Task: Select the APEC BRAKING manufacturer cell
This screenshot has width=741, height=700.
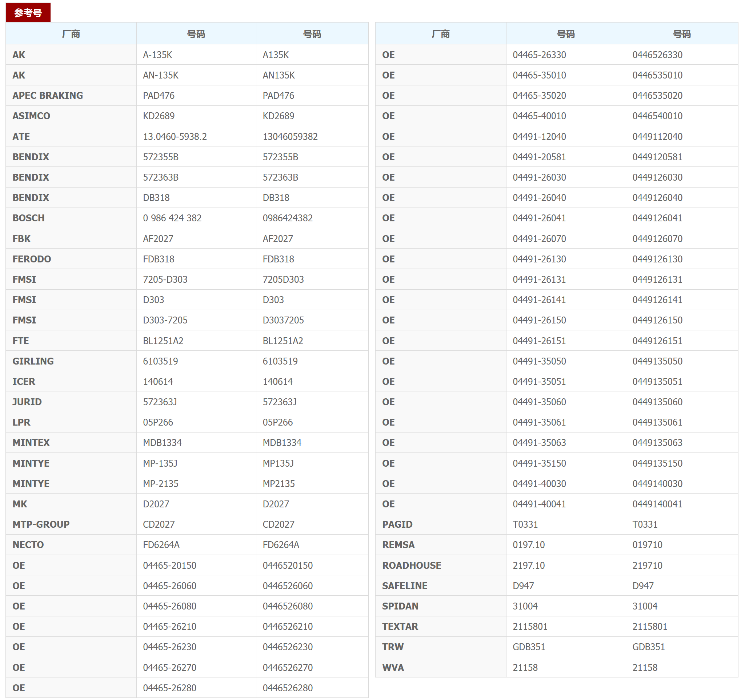Action: (x=48, y=96)
